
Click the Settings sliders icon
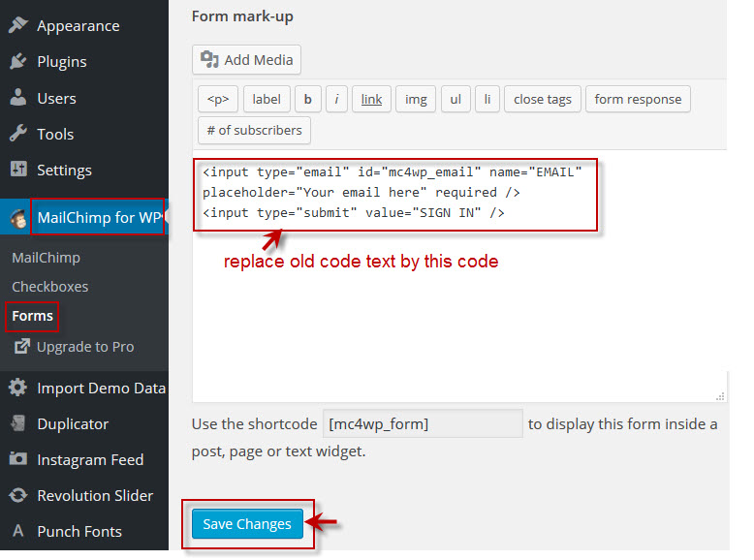18,170
